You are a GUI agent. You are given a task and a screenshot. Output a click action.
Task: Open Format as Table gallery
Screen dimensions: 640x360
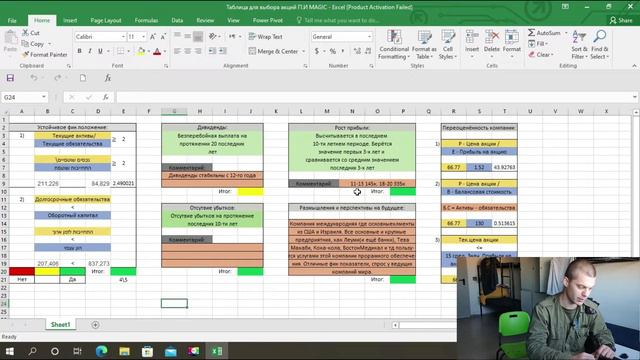[424, 44]
